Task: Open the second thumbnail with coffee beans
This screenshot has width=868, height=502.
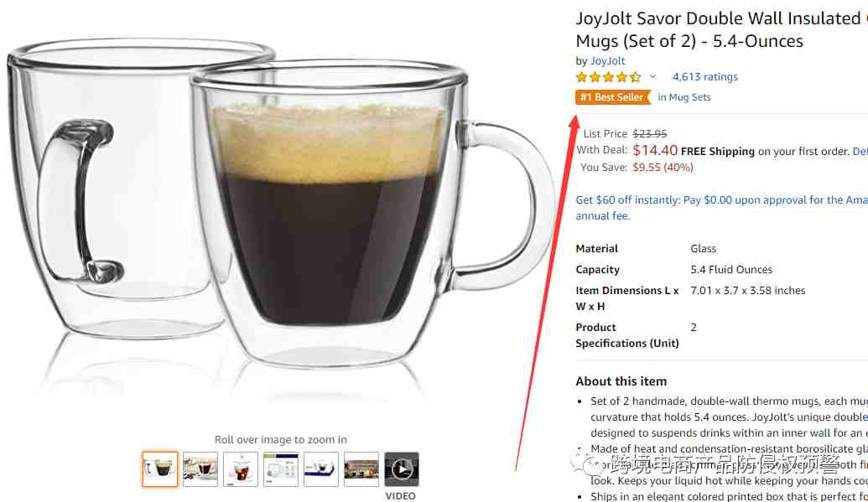Action: (x=200, y=469)
